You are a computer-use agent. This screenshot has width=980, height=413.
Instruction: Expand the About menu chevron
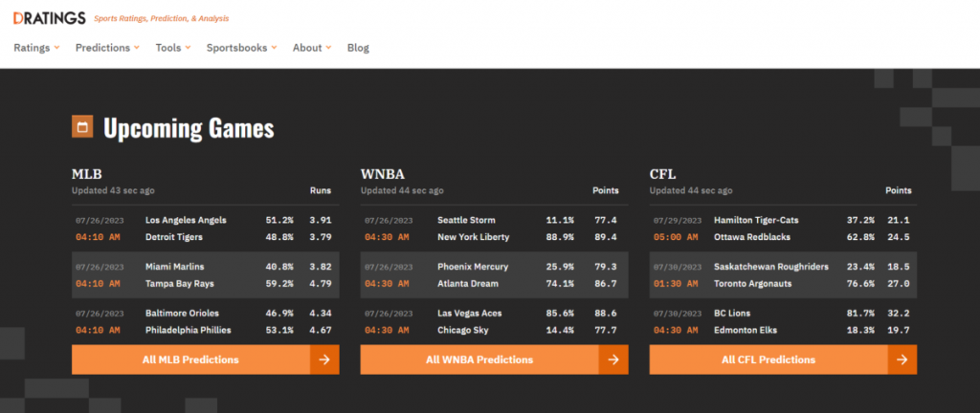click(328, 48)
